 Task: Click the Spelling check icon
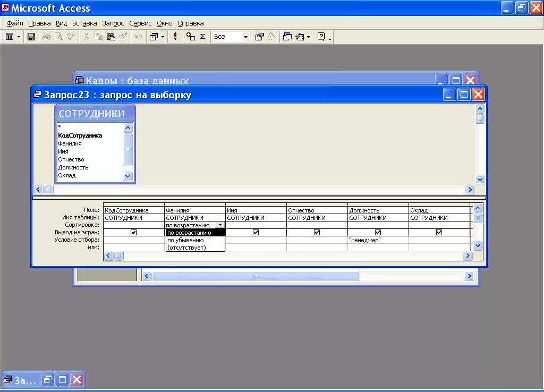pos(71,37)
